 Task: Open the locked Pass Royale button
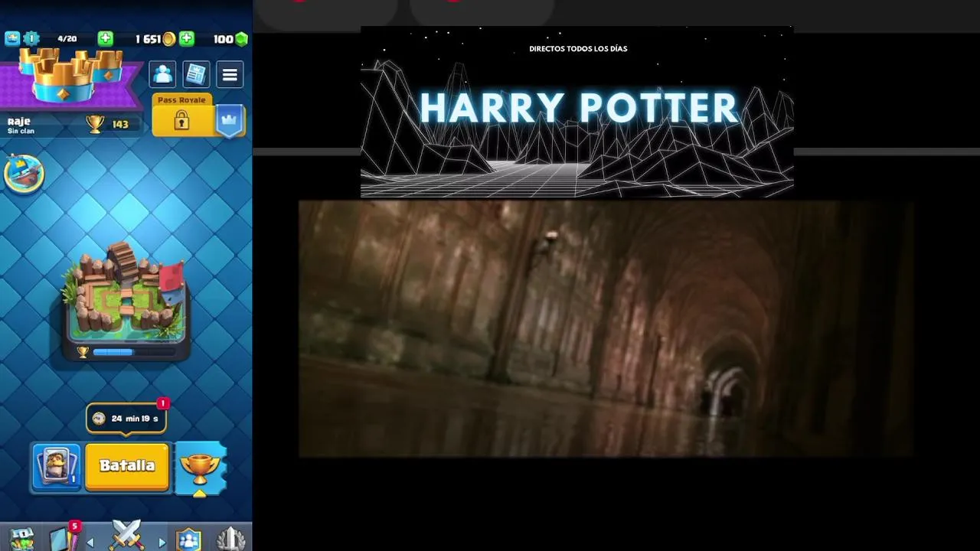tap(181, 116)
